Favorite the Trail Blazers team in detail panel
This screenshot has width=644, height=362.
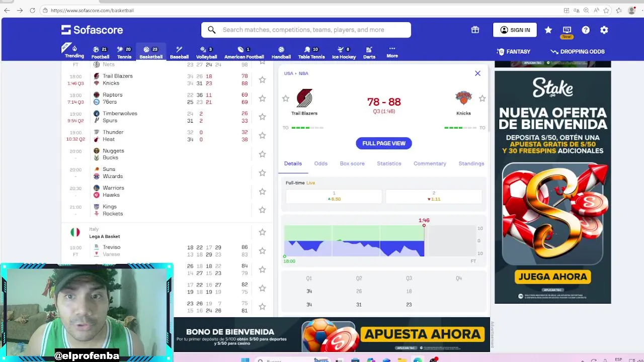coord(286,99)
